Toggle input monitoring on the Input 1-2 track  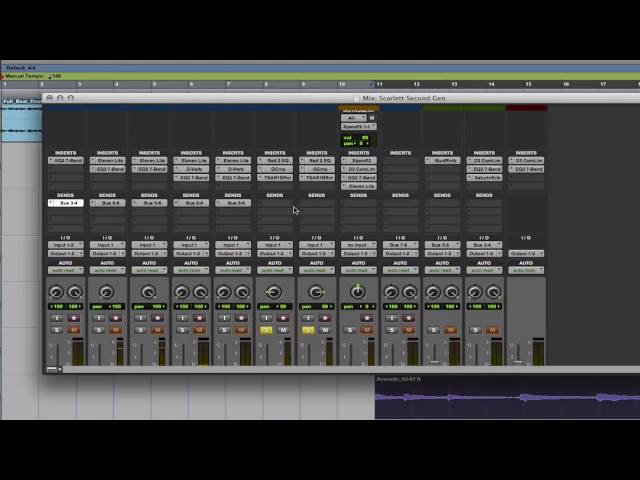pos(57,318)
